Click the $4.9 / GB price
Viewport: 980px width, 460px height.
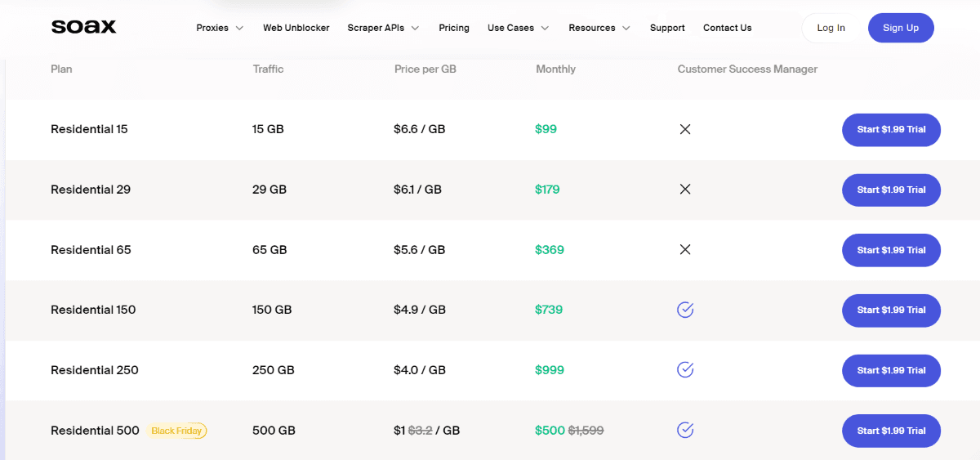click(x=420, y=310)
